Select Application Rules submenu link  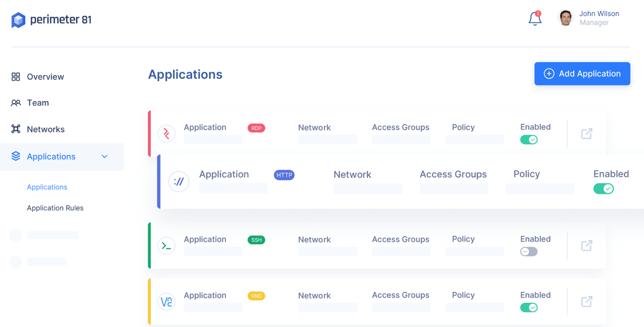click(55, 208)
